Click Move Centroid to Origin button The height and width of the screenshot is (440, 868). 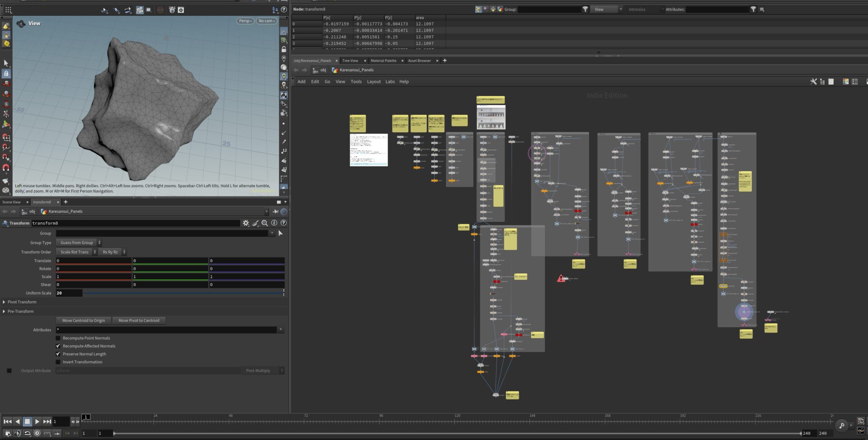point(84,321)
